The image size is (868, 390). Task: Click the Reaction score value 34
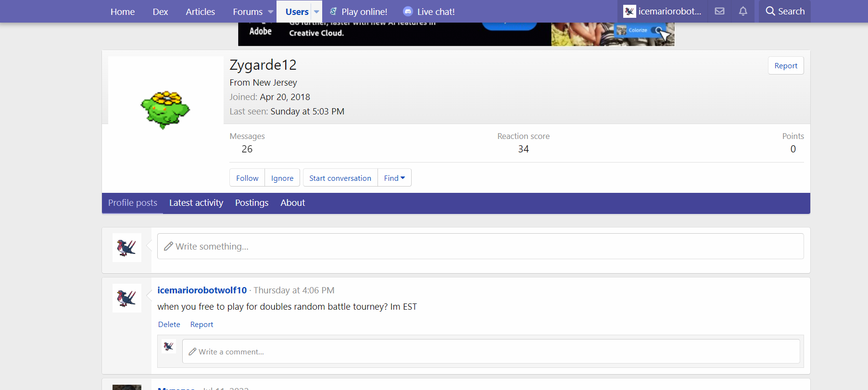click(523, 149)
